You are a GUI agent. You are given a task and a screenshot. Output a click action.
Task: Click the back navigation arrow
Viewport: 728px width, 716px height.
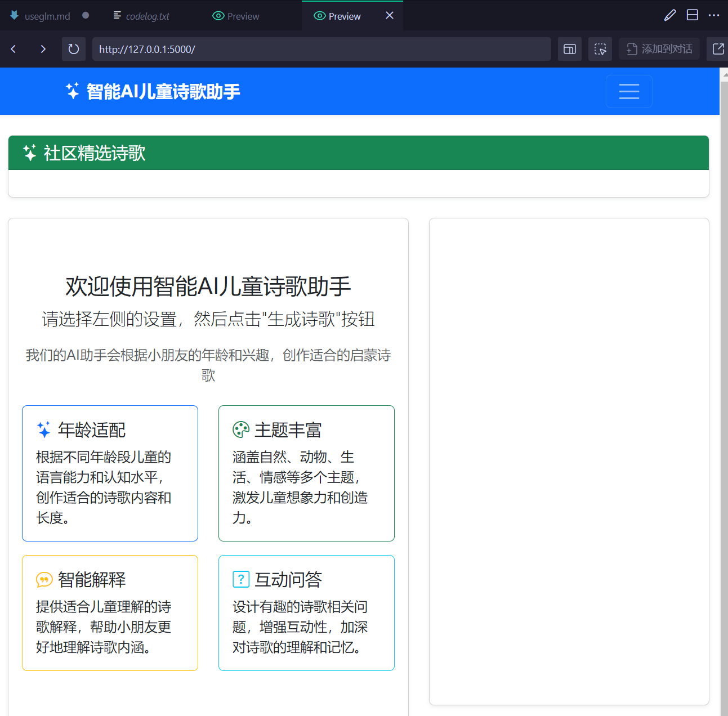click(x=13, y=49)
